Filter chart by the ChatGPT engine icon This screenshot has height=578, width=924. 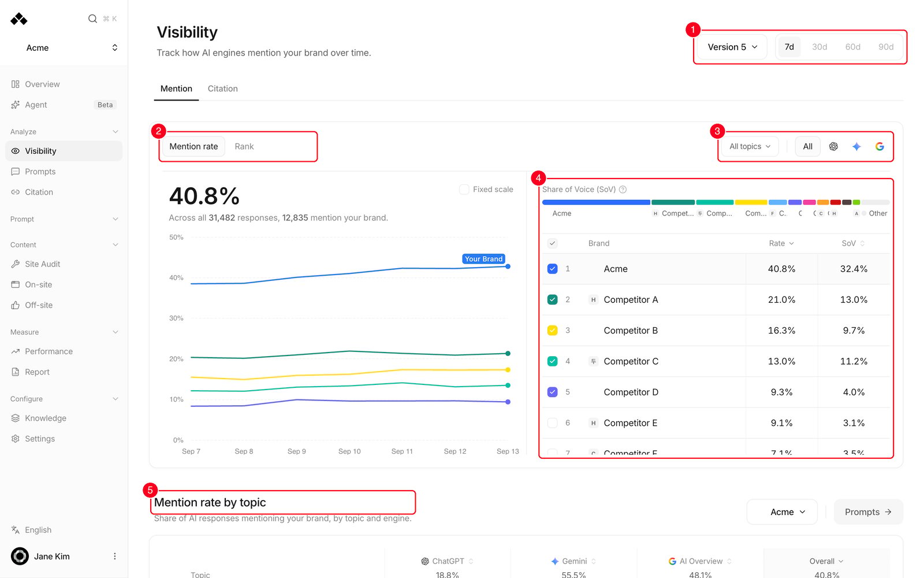click(833, 146)
